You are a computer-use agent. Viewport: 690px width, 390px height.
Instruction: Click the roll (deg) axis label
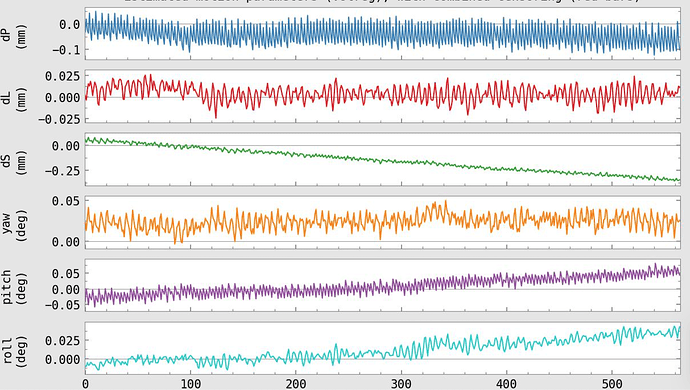point(13,351)
